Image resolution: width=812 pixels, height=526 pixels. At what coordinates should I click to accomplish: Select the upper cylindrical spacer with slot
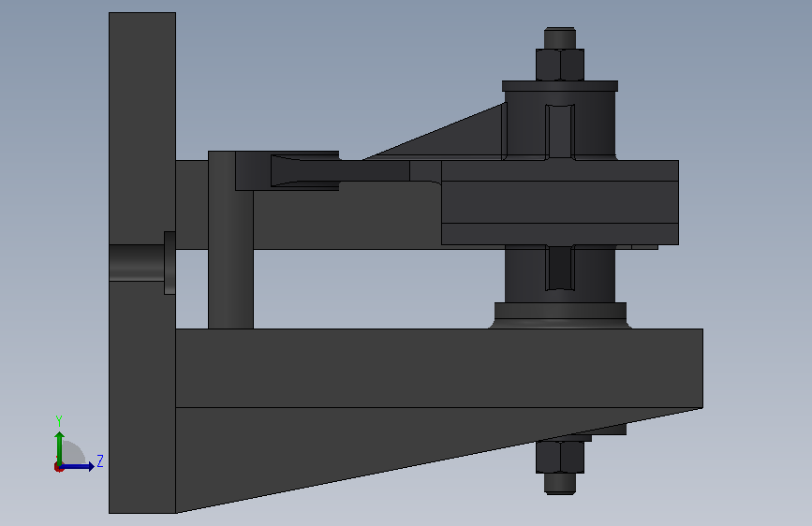point(560,125)
